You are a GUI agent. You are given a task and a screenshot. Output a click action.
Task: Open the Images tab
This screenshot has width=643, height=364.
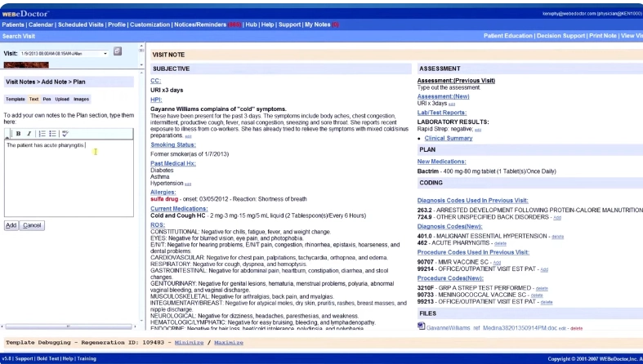81,99
